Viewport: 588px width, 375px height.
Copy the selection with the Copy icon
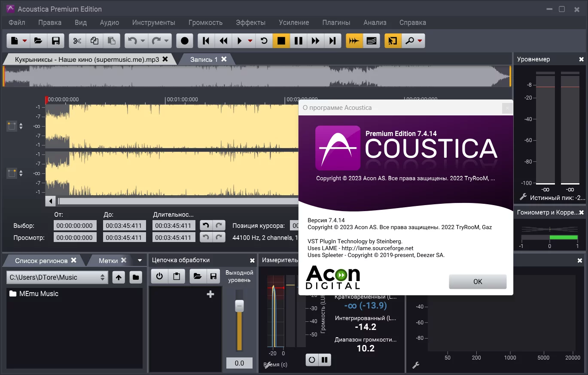coord(94,41)
